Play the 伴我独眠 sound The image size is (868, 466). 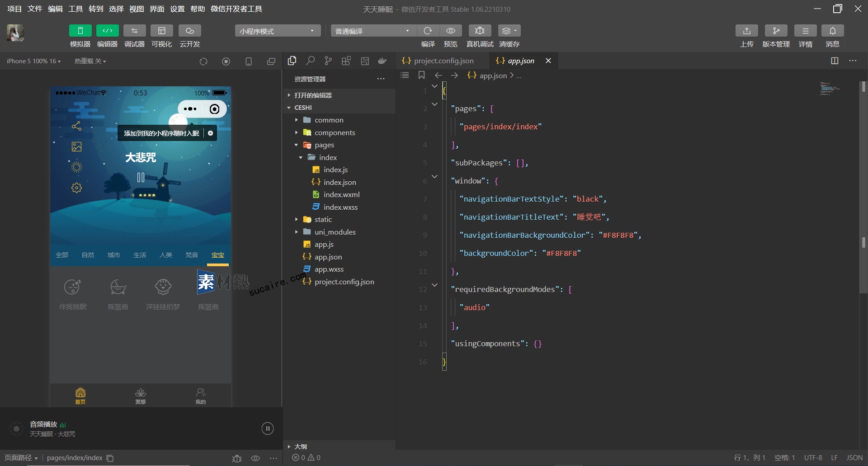pyautogui.click(x=73, y=294)
